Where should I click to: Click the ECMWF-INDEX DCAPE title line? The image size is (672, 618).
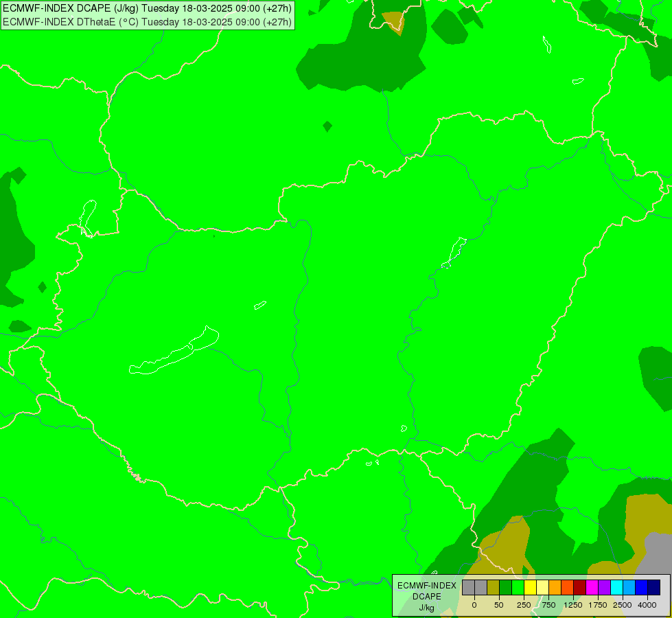coord(147,8)
